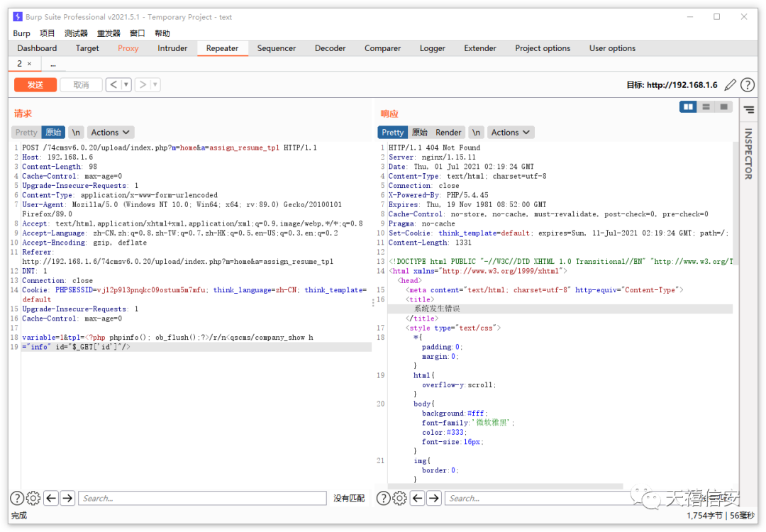
Task: Select the Repeater tab
Action: [x=222, y=48]
